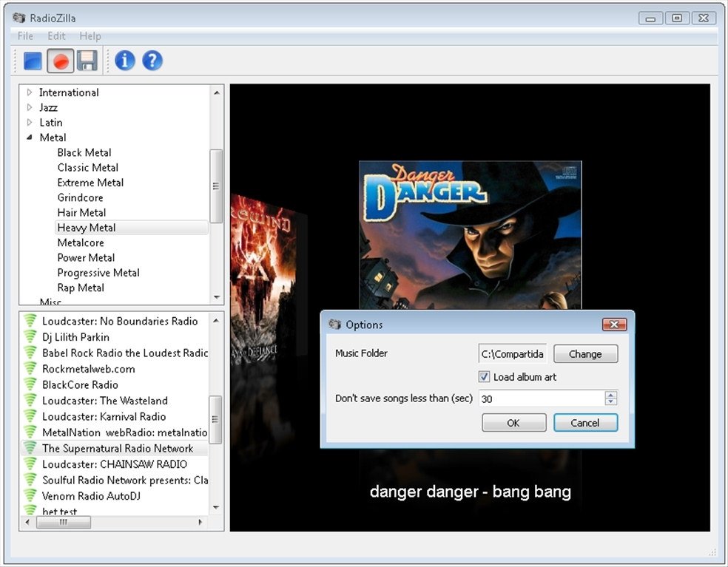This screenshot has width=728, height=567.
Task: Select 'Rockmetalweb.com' station name
Action: tap(89, 368)
